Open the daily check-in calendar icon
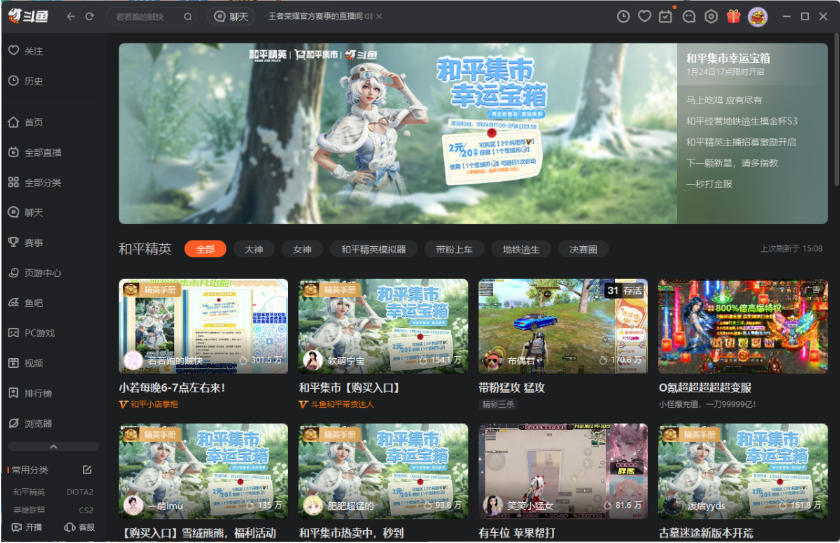840x543 pixels. pyautogui.click(x=666, y=17)
